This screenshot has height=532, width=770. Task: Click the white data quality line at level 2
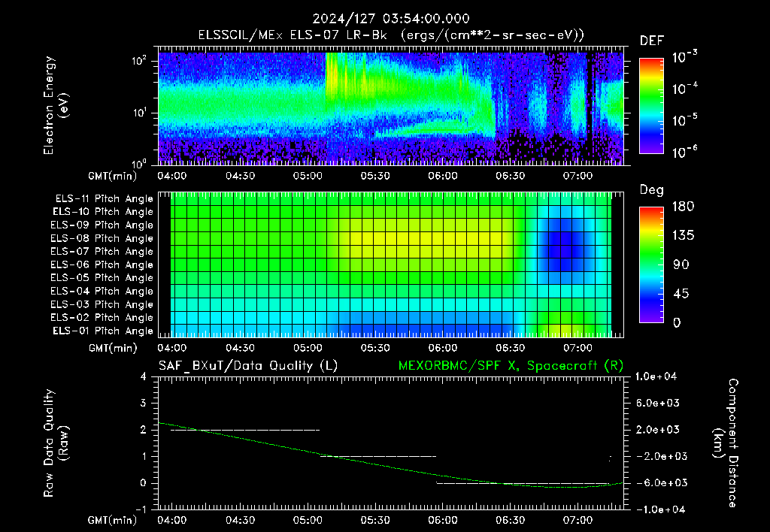tap(245, 430)
